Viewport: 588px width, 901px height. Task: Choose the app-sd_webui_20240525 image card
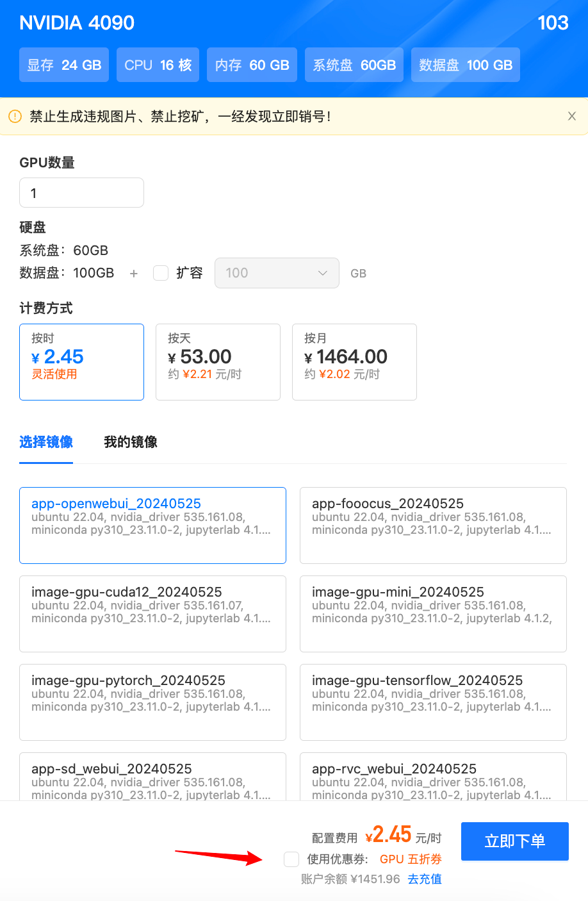(x=152, y=777)
